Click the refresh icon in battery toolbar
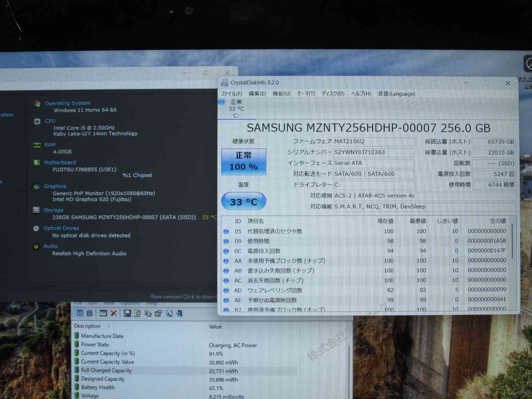Image resolution: width=532 pixels, height=399 pixels. click(x=137, y=313)
